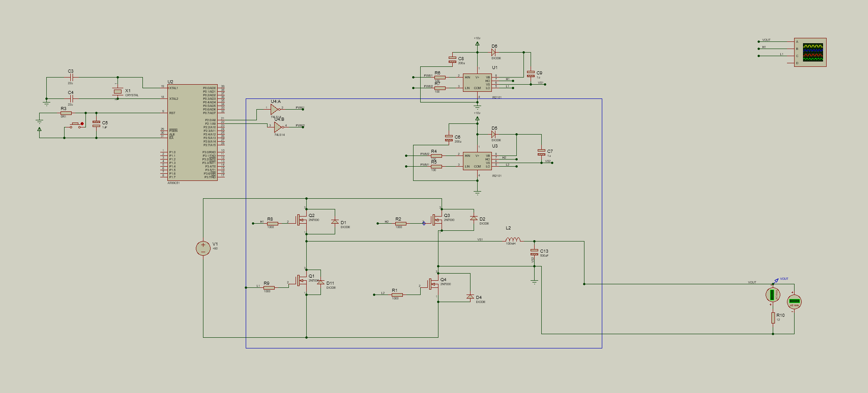This screenshot has height=393, width=868.
Task: Click the VS2 label next to C7
Action: pyautogui.click(x=548, y=161)
